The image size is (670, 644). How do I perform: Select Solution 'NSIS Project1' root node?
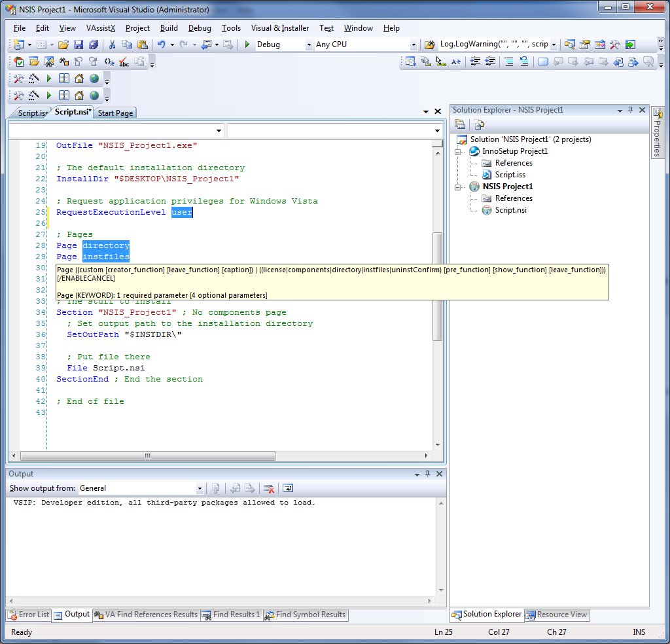530,139
